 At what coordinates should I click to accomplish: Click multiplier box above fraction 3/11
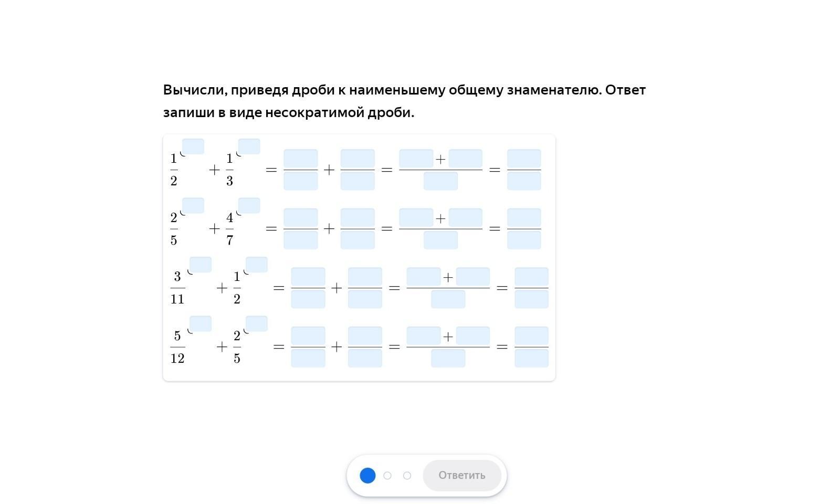[201, 265]
